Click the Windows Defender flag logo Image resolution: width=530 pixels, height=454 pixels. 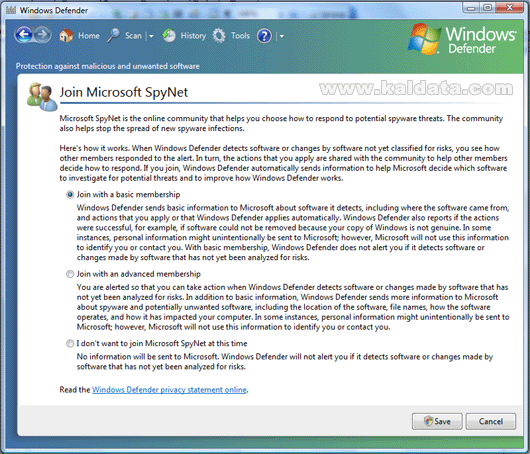[x=425, y=39]
